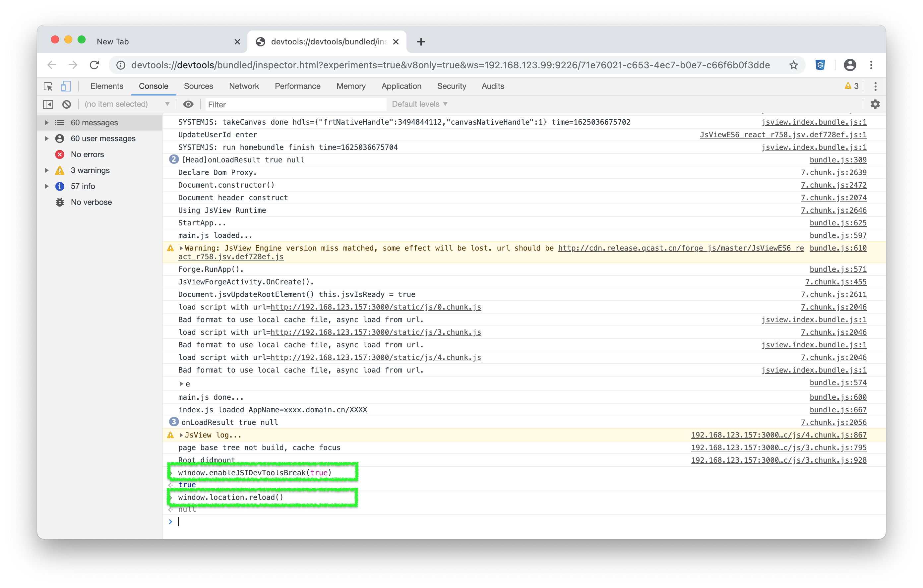923x588 pixels.
Task: Click the user profile avatar icon
Action: click(849, 65)
